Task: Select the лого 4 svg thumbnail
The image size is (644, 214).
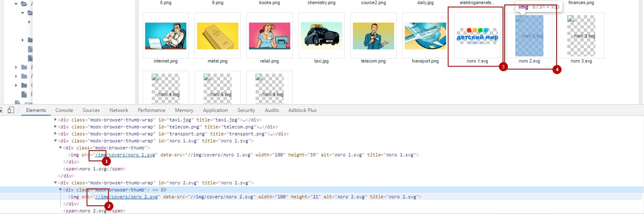Action: [166, 88]
